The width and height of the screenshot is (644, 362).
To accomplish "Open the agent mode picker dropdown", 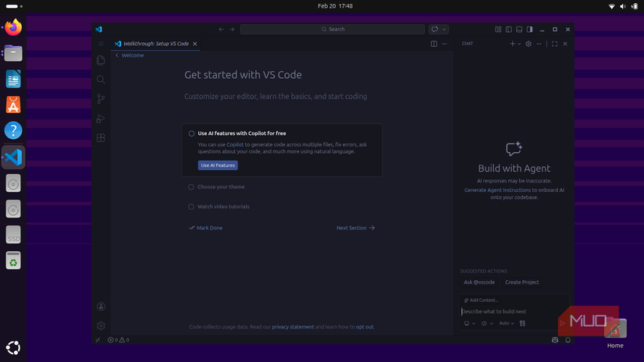I will coord(487,324).
